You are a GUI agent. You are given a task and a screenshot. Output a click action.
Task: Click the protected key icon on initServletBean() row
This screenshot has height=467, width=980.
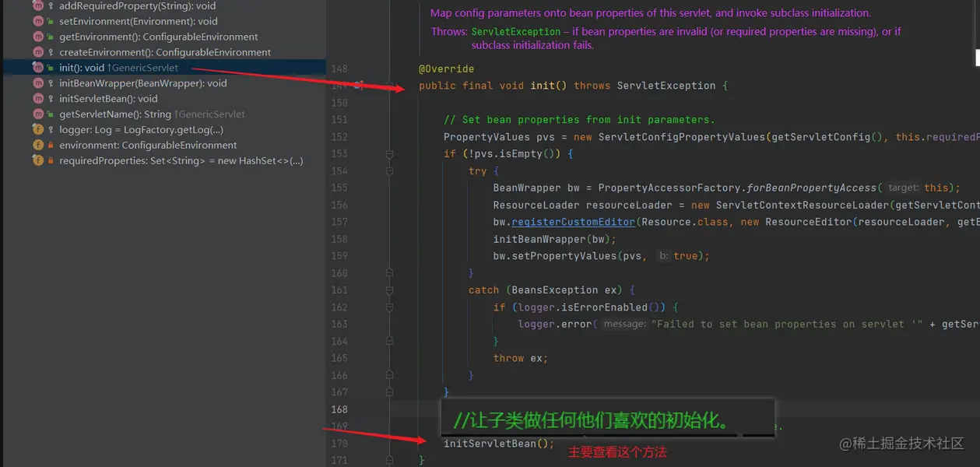(51, 99)
